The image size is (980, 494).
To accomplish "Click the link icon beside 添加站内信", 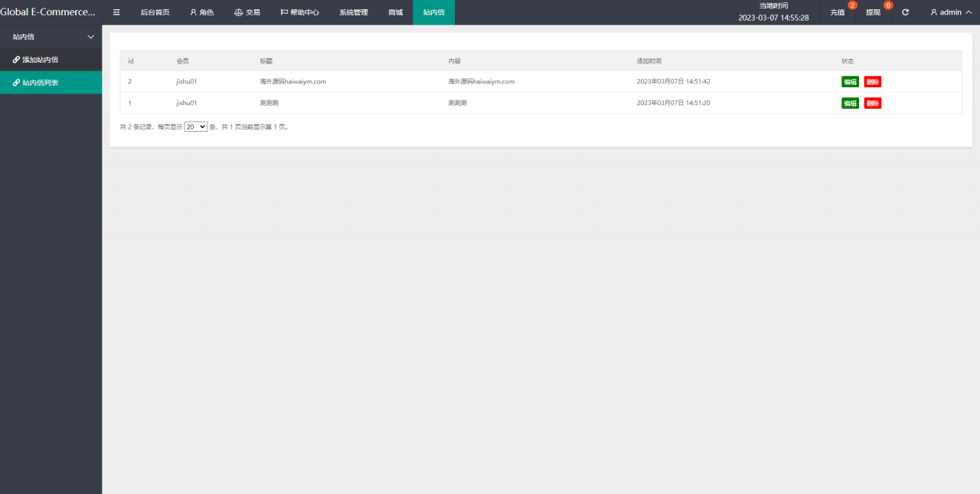I will 16,60.
